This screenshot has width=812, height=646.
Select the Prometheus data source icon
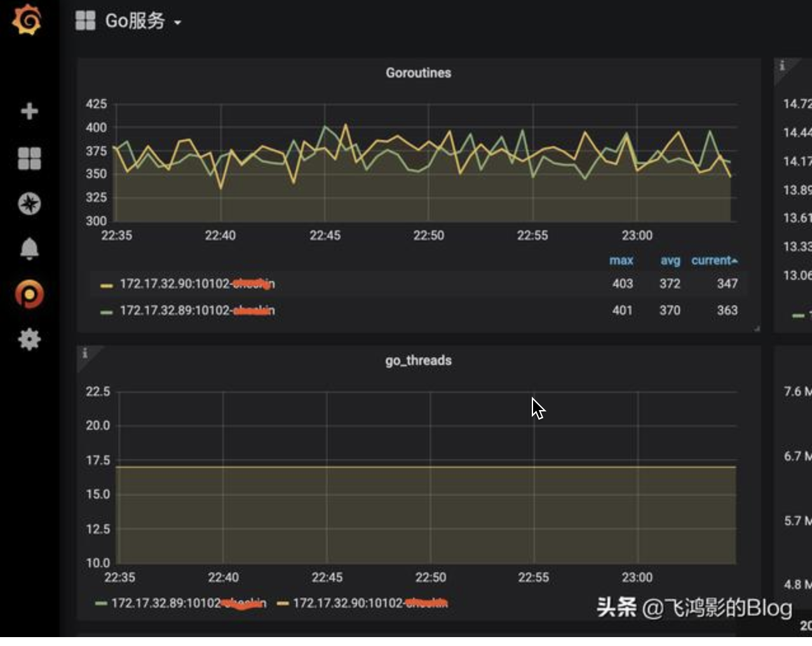(x=28, y=293)
